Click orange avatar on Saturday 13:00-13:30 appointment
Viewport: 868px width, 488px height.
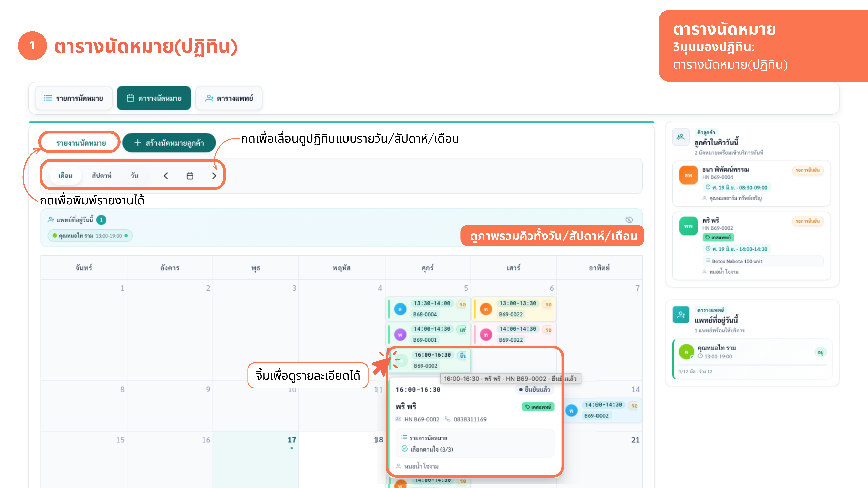coord(486,309)
